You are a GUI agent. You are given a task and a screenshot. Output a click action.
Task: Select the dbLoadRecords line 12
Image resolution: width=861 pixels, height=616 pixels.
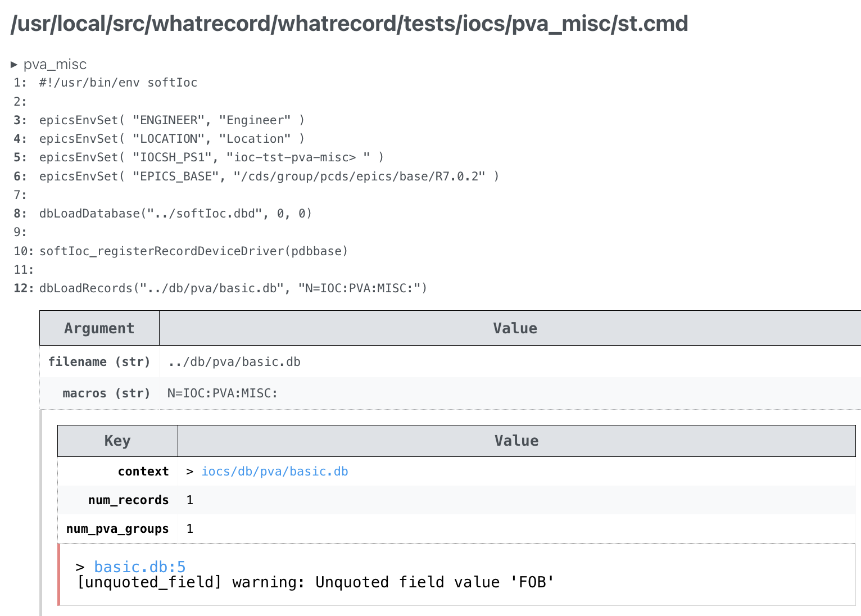click(233, 288)
